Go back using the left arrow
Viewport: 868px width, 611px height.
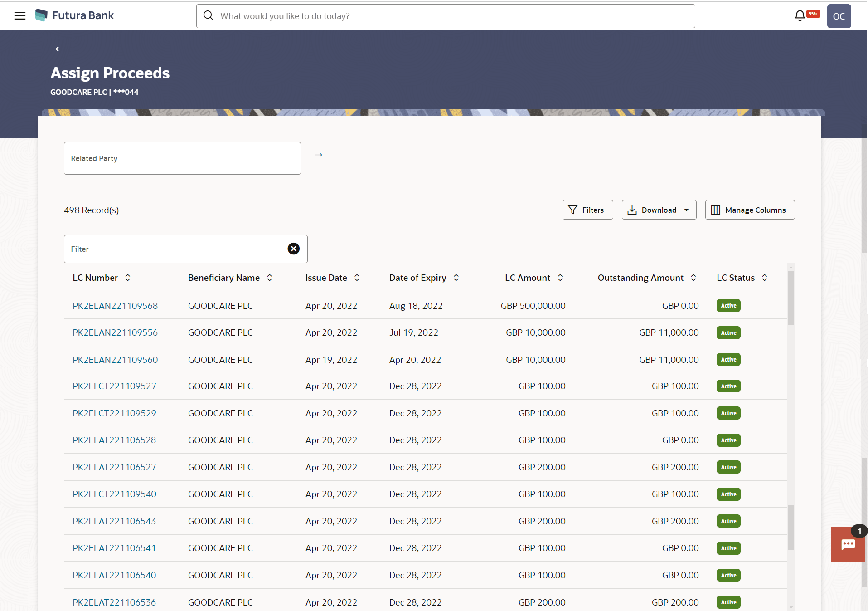(x=60, y=49)
